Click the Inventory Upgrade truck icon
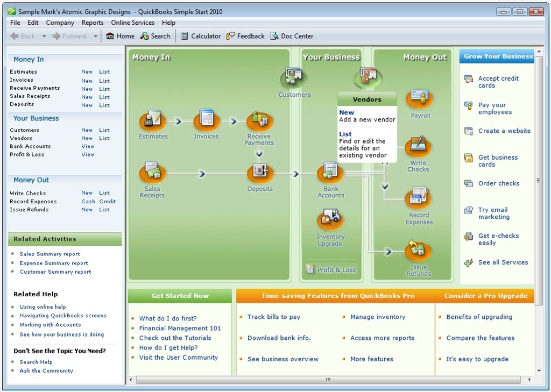The height and width of the screenshot is (392, 551). click(330, 219)
